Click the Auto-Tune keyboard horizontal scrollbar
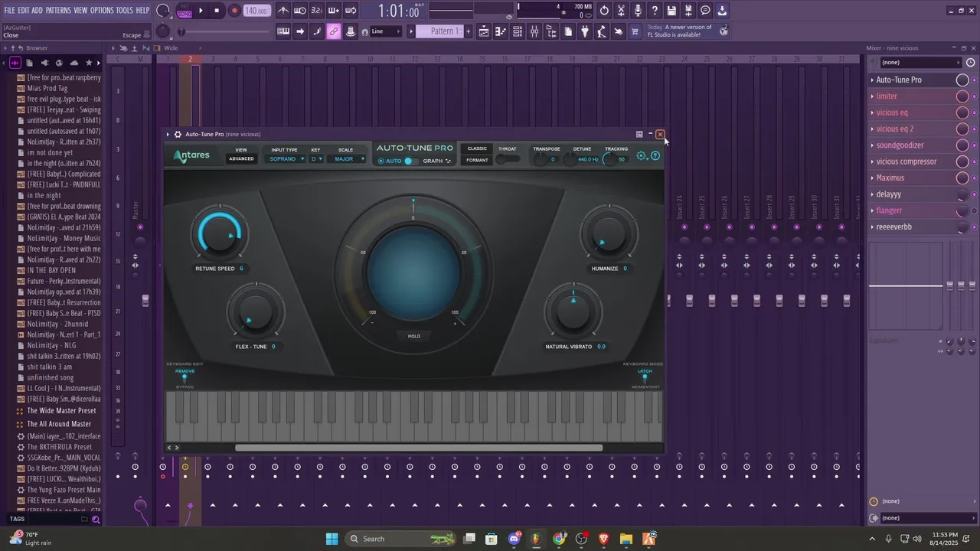980x551 pixels. (419, 448)
